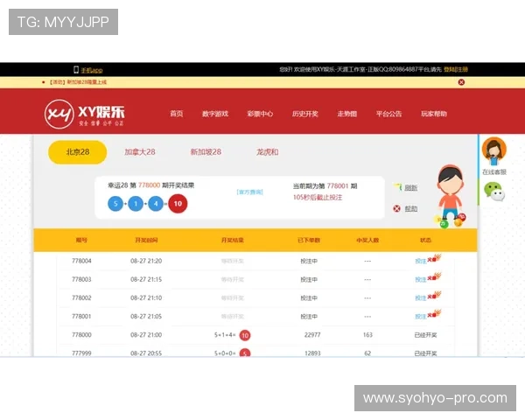Click the blue ball number 1
Image resolution: width=525 pixels, height=420 pixels.
pos(136,204)
